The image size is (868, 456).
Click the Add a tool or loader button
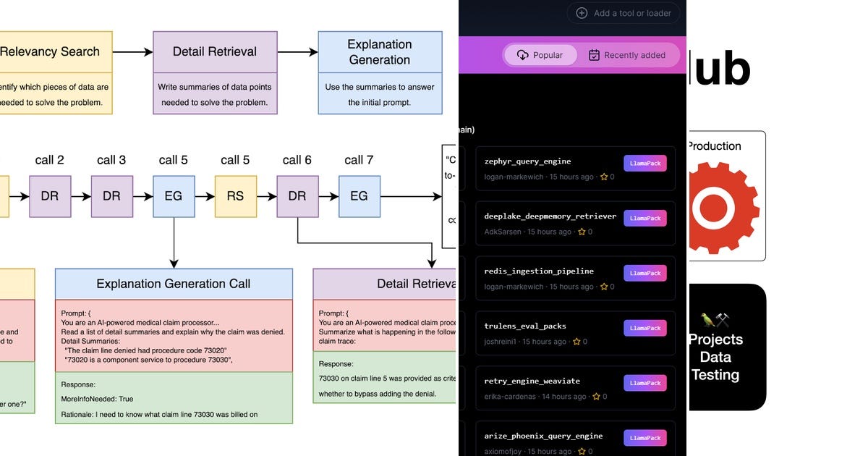624,13
